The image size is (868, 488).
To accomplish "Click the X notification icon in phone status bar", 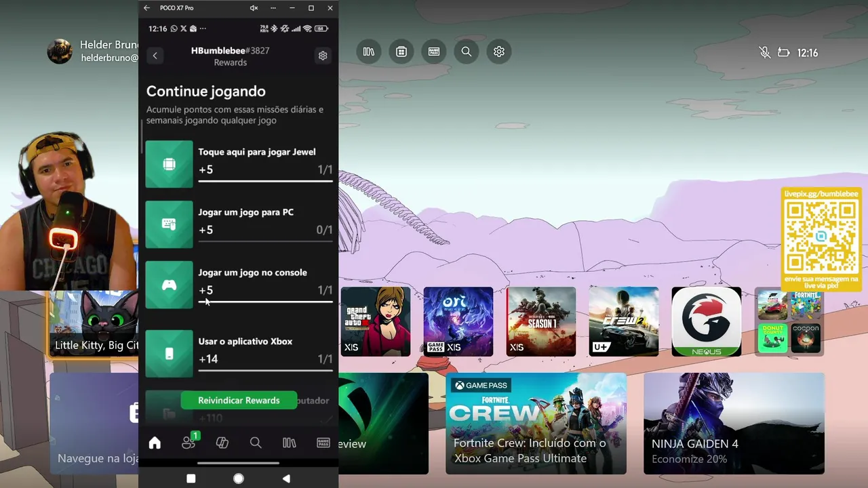I will pos(184,28).
